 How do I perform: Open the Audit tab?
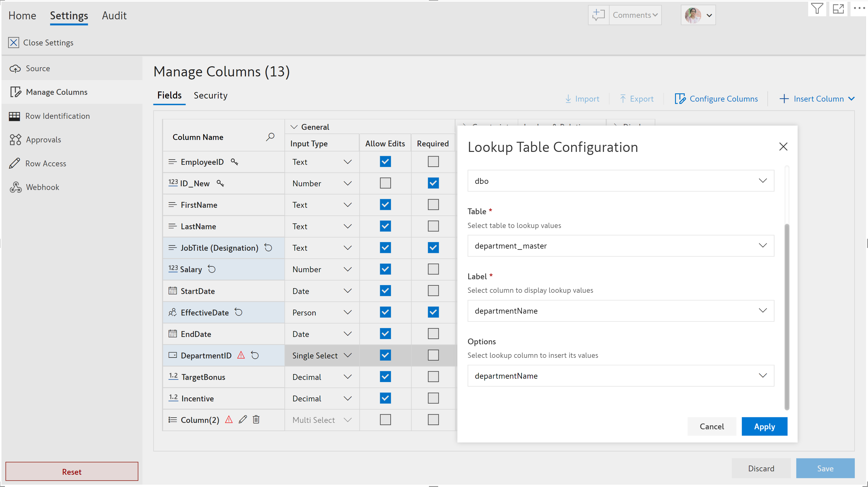point(114,16)
